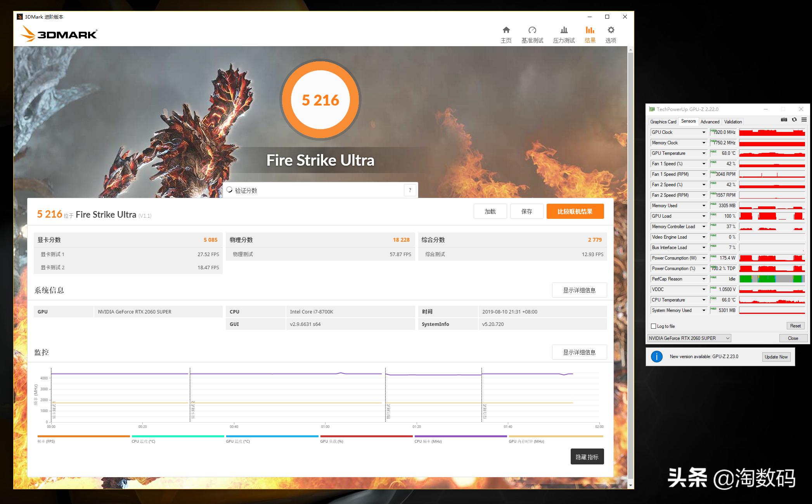The width and height of the screenshot is (812, 504).
Task: Click the 主页 home icon in 3DMark
Action: (x=506, y=30)
